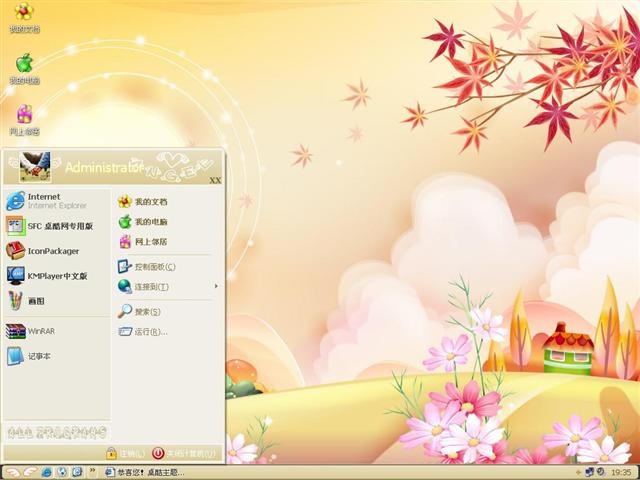Click the 19:35 clock in the tray

pyautogui.click(x=621, y=472)
